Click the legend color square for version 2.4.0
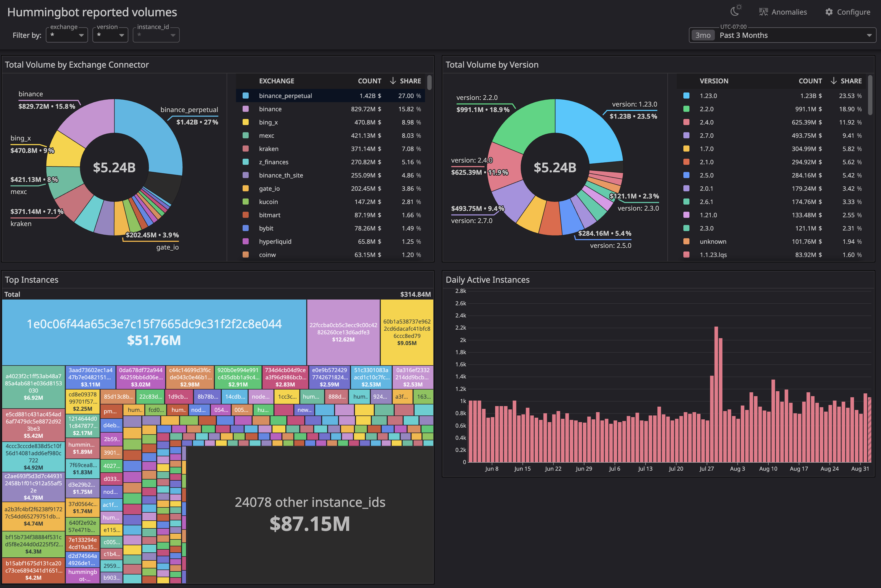Image resolution: width=881 pixels, height=588 pixels. click(x=687, y=122)
